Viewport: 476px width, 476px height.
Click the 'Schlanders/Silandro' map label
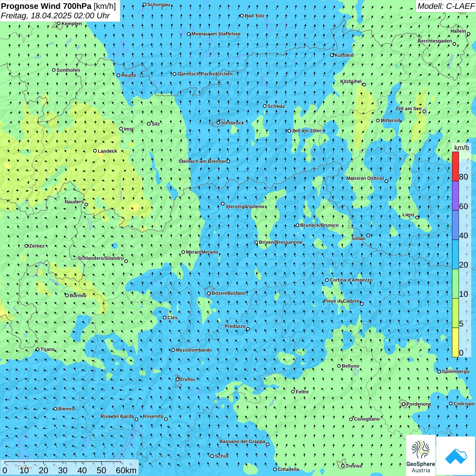pyautogui.click(x=101, y=258)
